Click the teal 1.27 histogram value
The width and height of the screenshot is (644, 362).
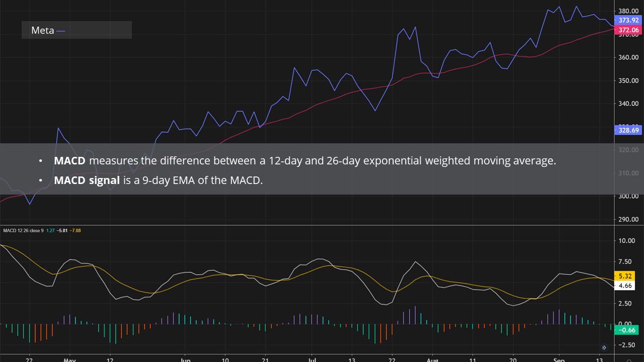[50, 231]
